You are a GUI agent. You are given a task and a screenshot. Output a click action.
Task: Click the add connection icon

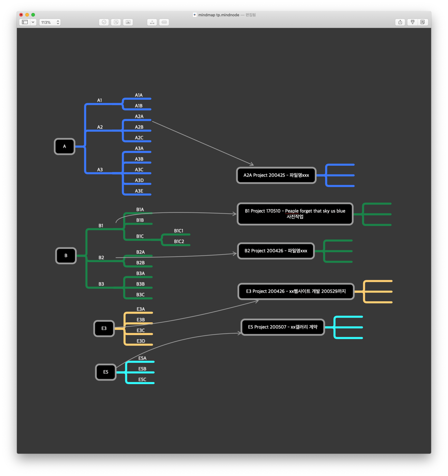coord(152,22)
